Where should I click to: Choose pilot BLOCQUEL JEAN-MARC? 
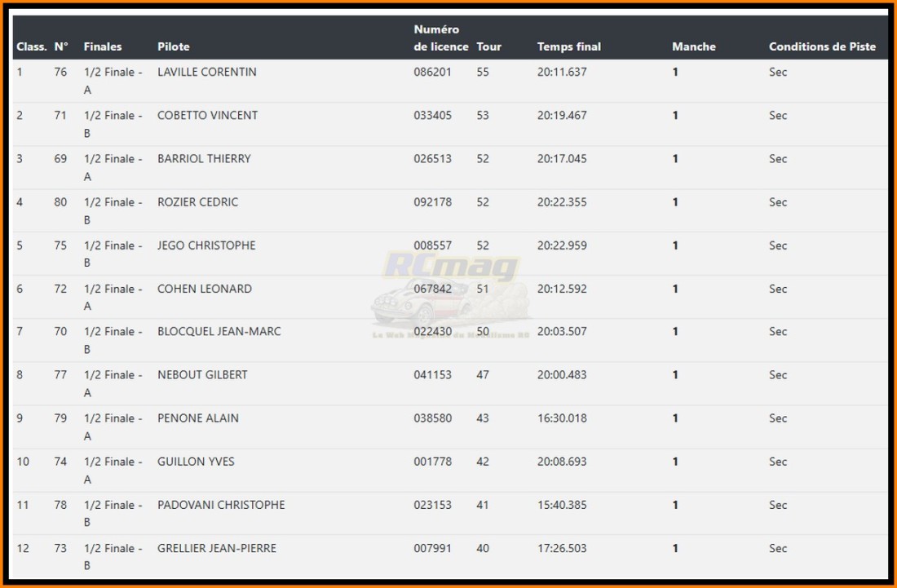219,331
